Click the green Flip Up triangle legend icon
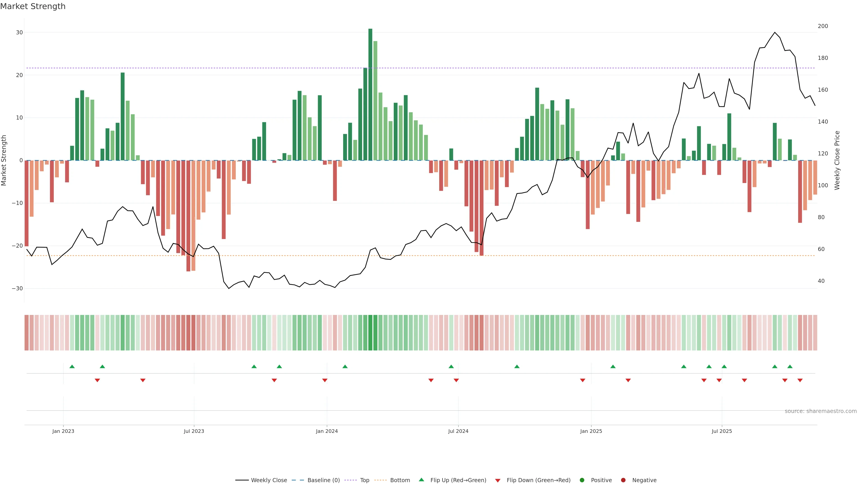 pos(421,480)
